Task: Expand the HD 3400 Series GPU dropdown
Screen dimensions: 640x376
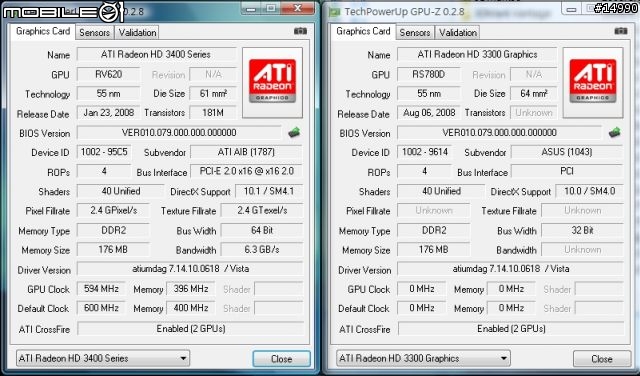Action: [102, 358]
